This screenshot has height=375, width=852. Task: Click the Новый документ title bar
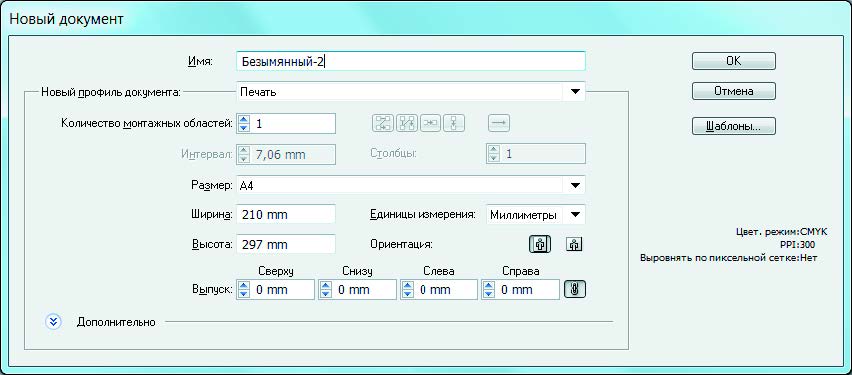426,19
